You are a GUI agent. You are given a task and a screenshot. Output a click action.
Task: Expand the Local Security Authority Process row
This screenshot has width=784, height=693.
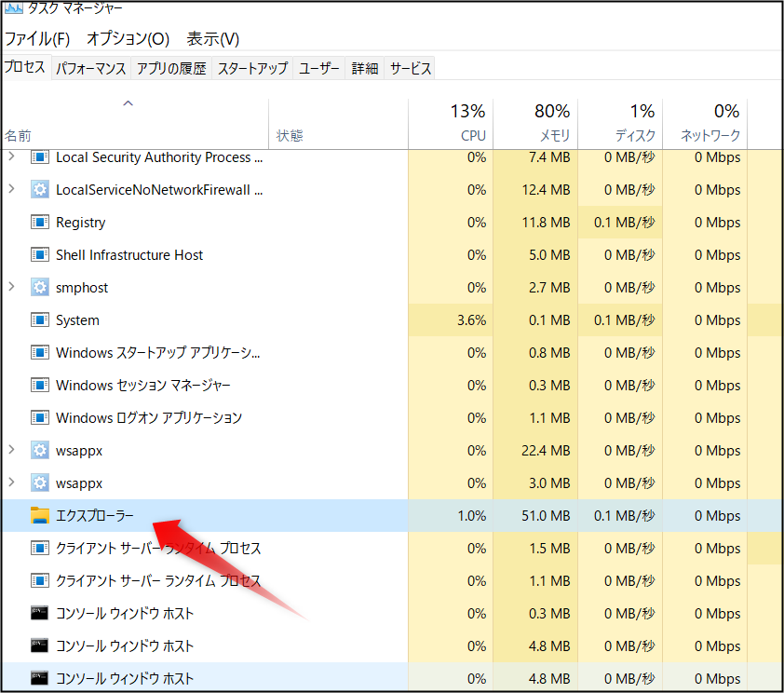[11, 157]
